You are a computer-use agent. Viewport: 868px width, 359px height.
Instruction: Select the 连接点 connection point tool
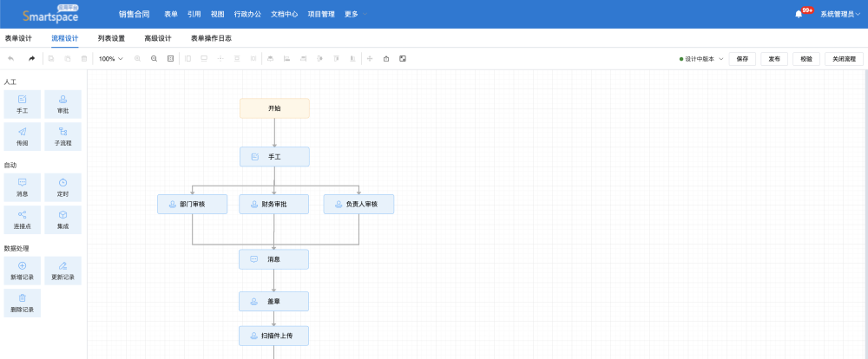click(x=22, y=219)
